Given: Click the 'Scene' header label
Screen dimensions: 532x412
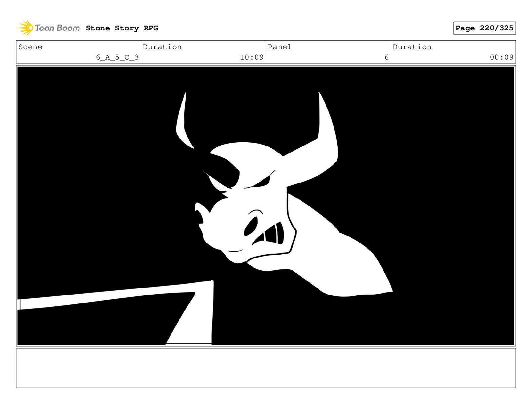Looking at the screenshot, I should (30, 47).
